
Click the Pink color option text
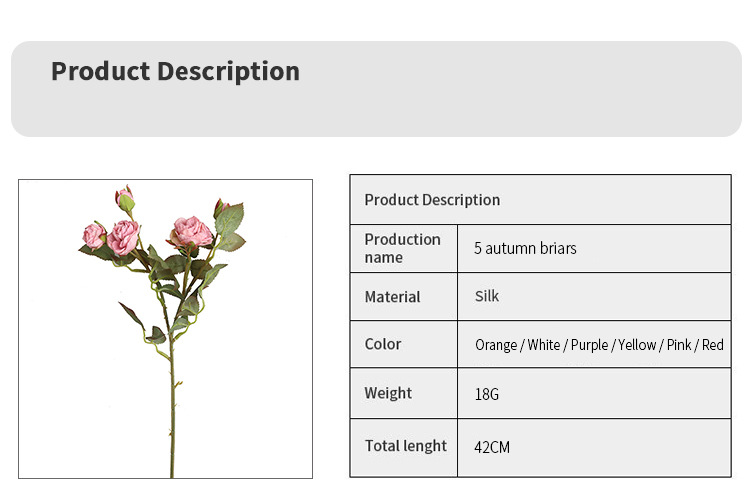click(680, 345)
